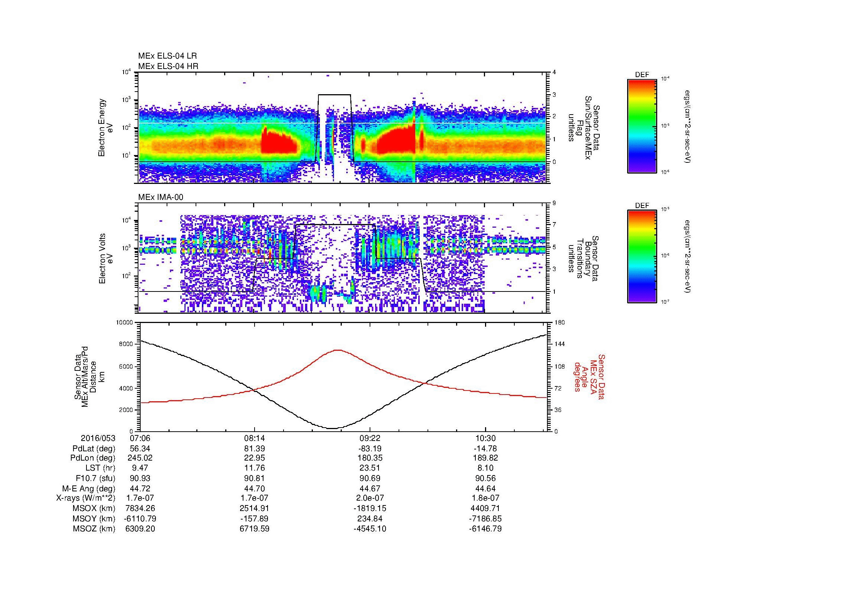Click the MSOZ (km) row label
The height and width of the screenshot is (613, 868).
[94, 529]
